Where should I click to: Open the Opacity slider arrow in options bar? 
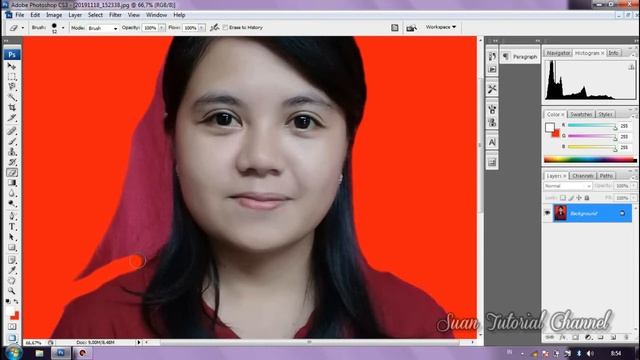pos(162,28)
